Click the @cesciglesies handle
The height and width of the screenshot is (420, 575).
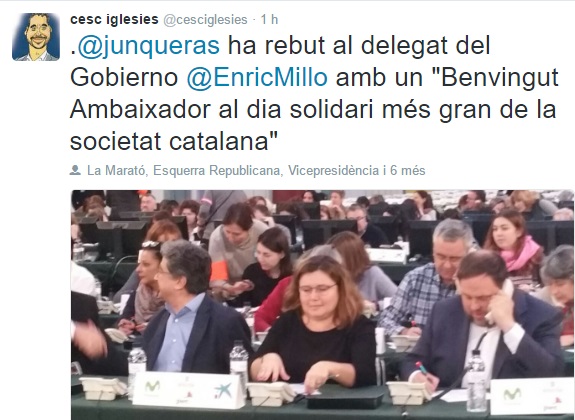pos(205,20)
